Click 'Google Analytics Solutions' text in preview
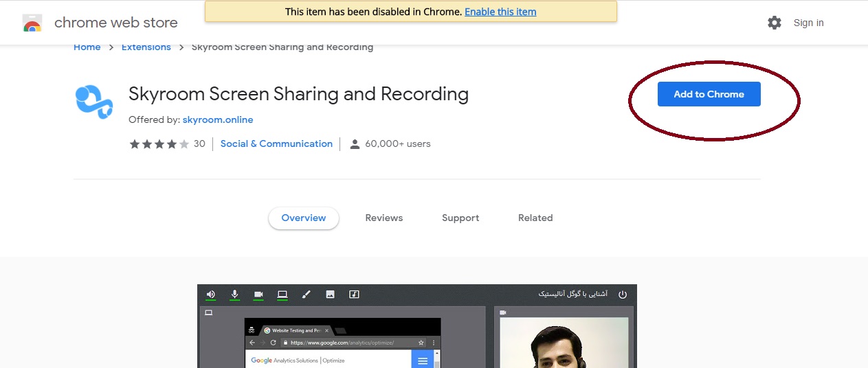The image size is (868, 368). 285,360
